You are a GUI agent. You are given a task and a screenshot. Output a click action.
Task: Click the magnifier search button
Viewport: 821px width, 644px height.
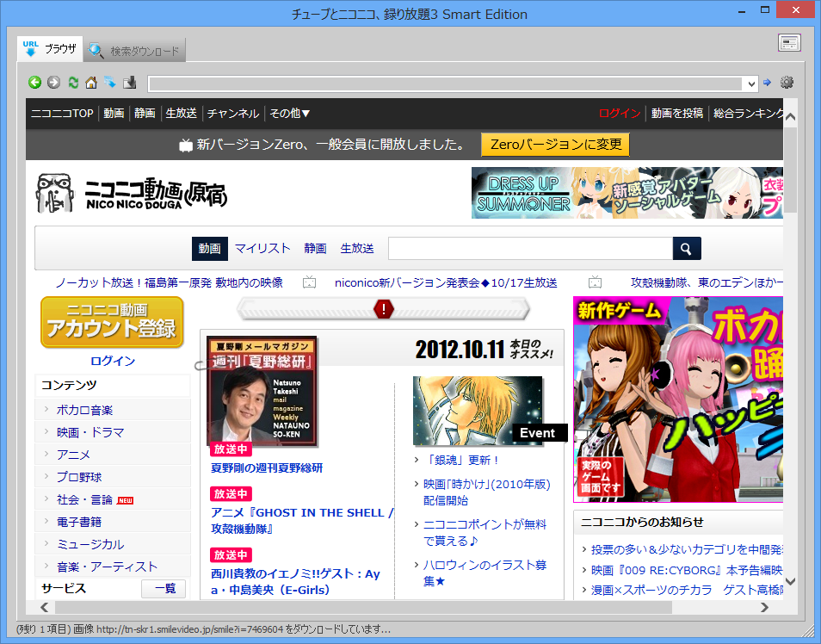click(x=687, y=248)
